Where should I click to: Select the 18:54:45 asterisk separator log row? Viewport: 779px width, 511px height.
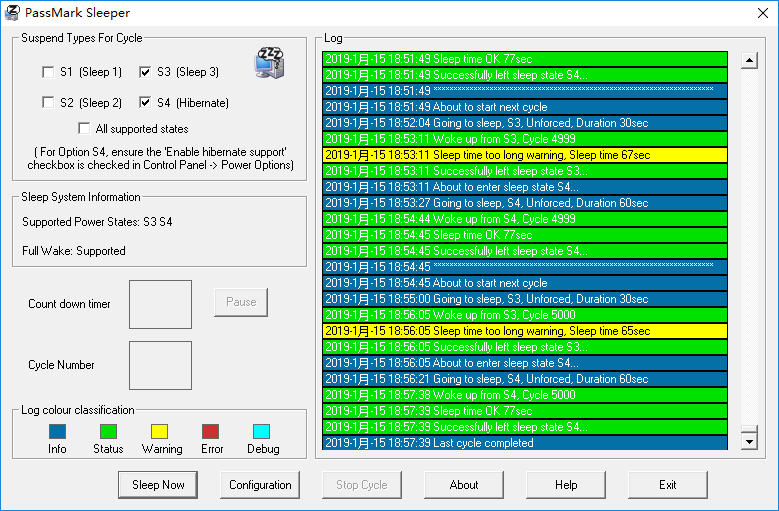click(x=525, y=267)
